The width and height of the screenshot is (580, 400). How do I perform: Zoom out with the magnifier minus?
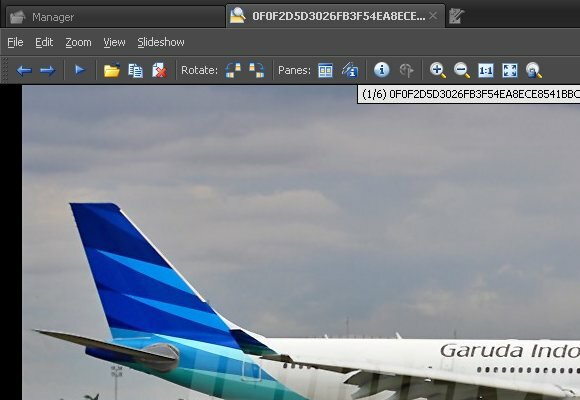click(x=462, y=70)
